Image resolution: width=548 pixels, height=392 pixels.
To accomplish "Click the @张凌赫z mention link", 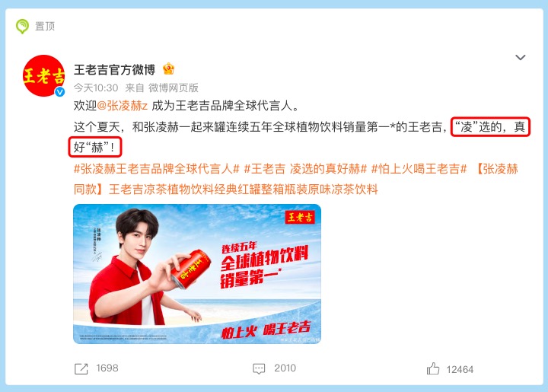I will 122,106.
